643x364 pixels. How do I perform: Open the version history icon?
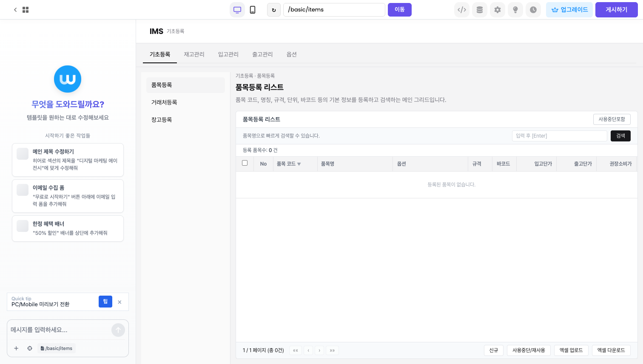point(533,9)
